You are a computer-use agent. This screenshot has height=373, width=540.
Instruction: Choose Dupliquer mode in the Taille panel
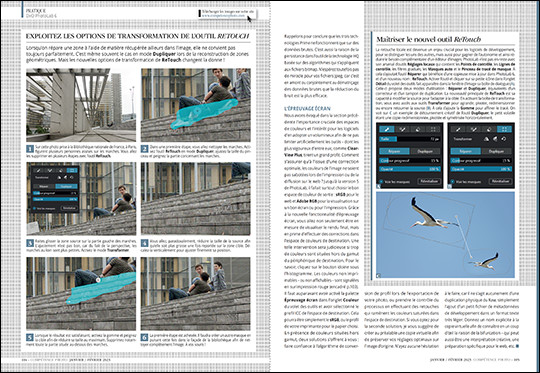[425, 151]
